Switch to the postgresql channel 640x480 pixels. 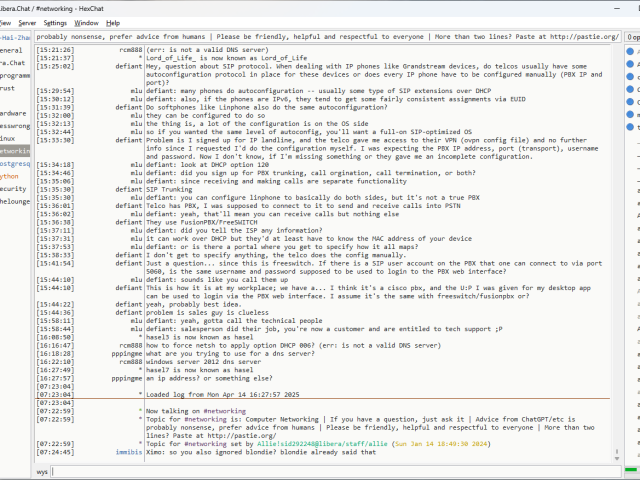coord(14,162)
